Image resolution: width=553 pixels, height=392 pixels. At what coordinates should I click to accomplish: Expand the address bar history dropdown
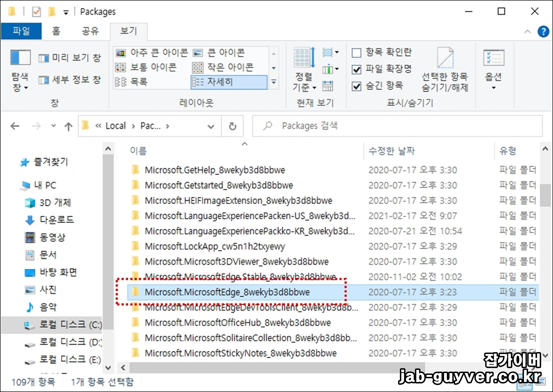coord(211,126)
